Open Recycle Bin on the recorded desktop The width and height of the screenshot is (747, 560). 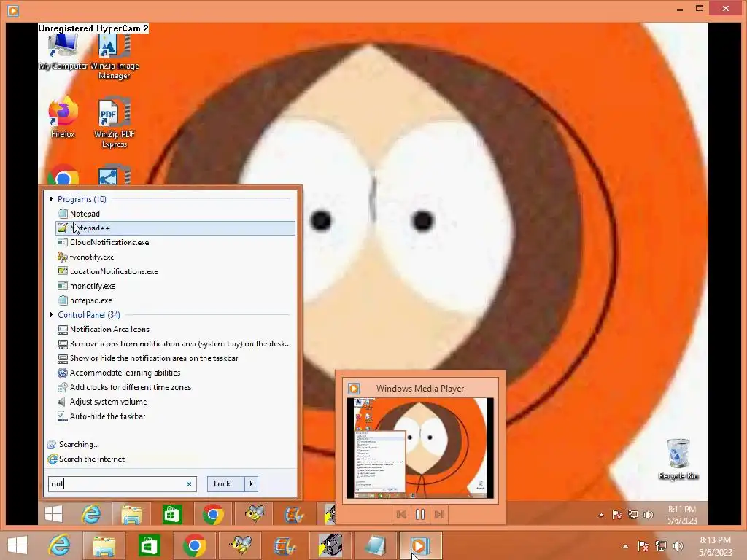coord(678,459)
